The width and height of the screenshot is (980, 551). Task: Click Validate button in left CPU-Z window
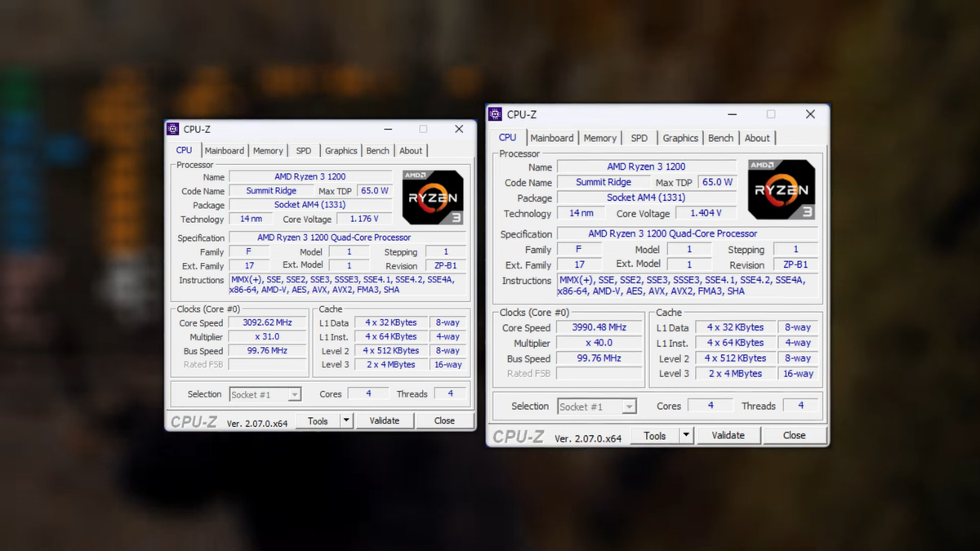(x=384, y=421)
